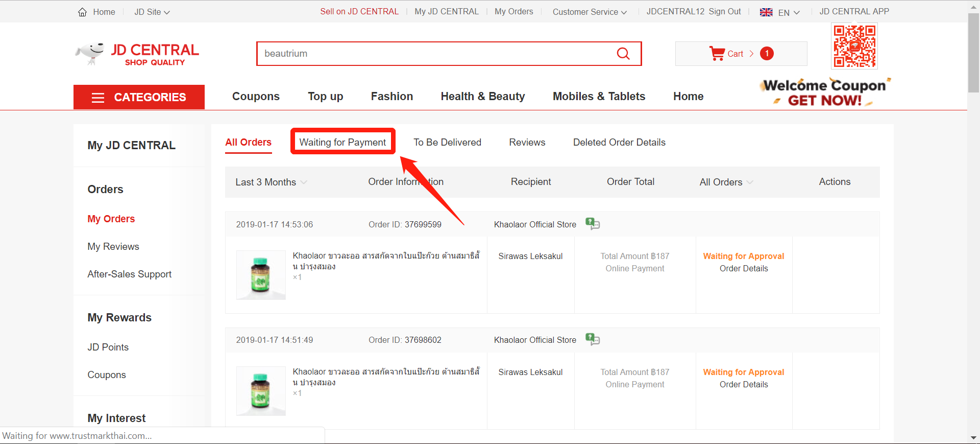Click Order ID: 37699599 text
This screenshot has height=444, width=980.
(x=405, y=224)
